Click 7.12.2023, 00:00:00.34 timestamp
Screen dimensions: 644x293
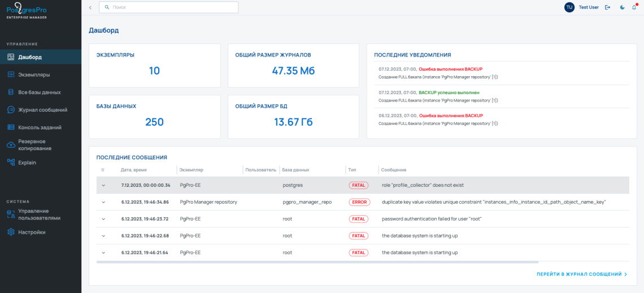point(146,185)
